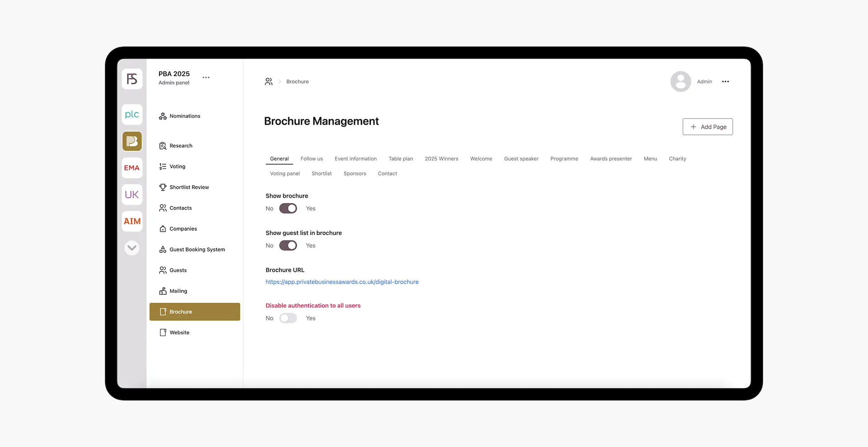Go to Shortlist Review in the sidebar
This screenshot has width=868, height=447.
click(189, 187)
